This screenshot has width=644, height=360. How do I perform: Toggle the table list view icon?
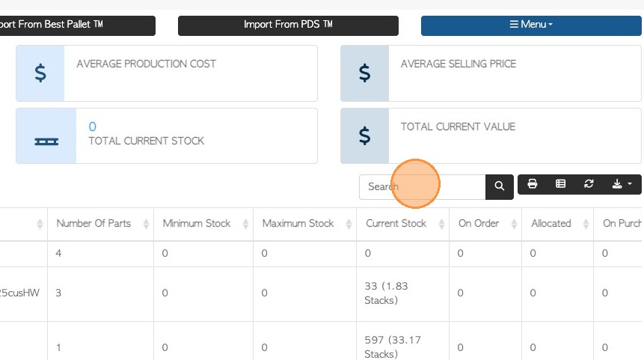(x=560, y=184)
